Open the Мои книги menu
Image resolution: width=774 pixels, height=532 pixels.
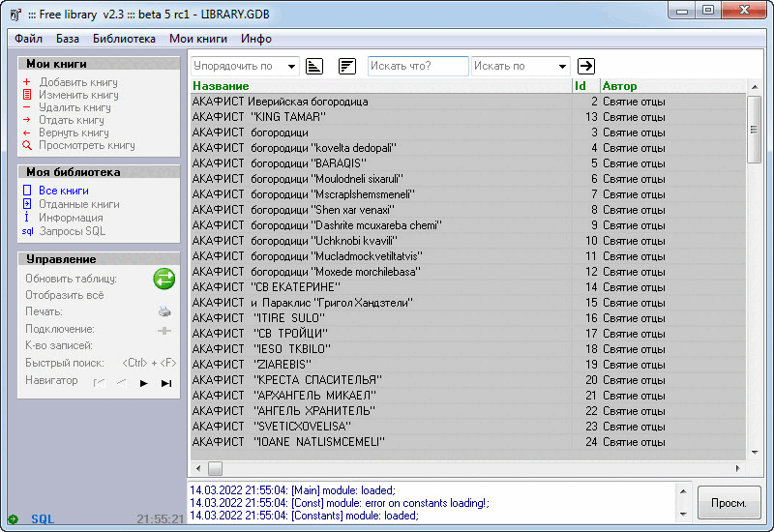point(198,39)
